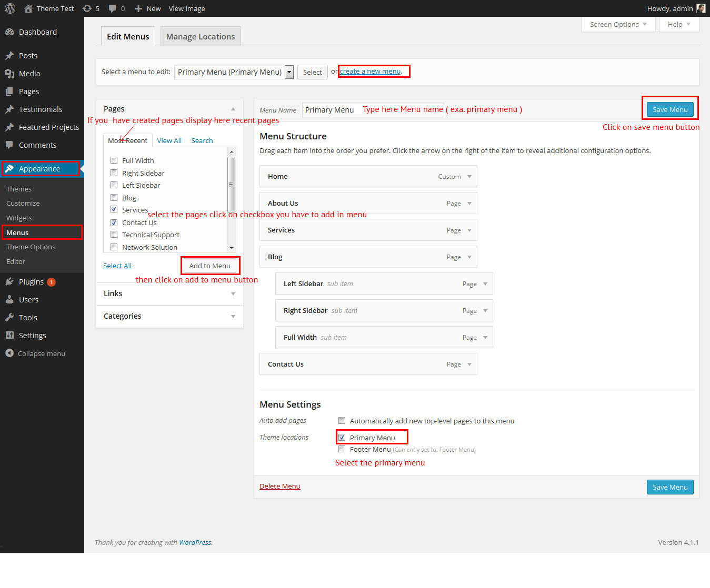Click the Add to Menu button
This screenshot has width=710, height=588.
tap(210, 266)
